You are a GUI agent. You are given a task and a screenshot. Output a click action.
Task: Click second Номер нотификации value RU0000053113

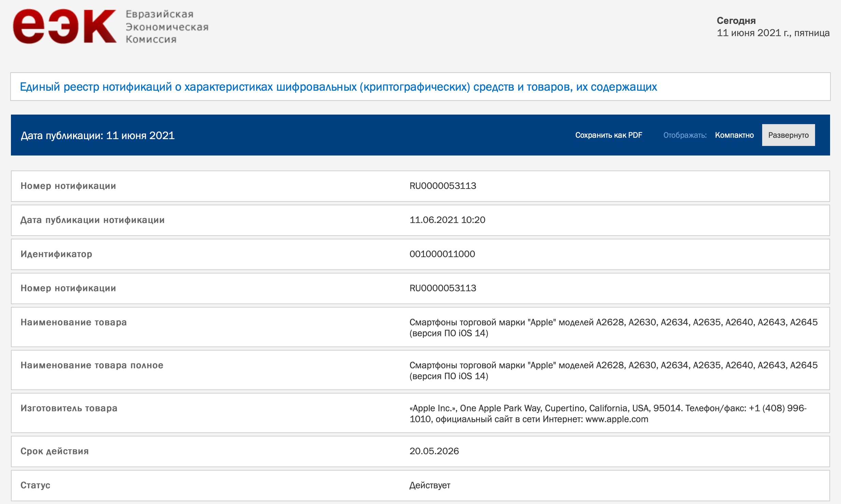[442, 288]
